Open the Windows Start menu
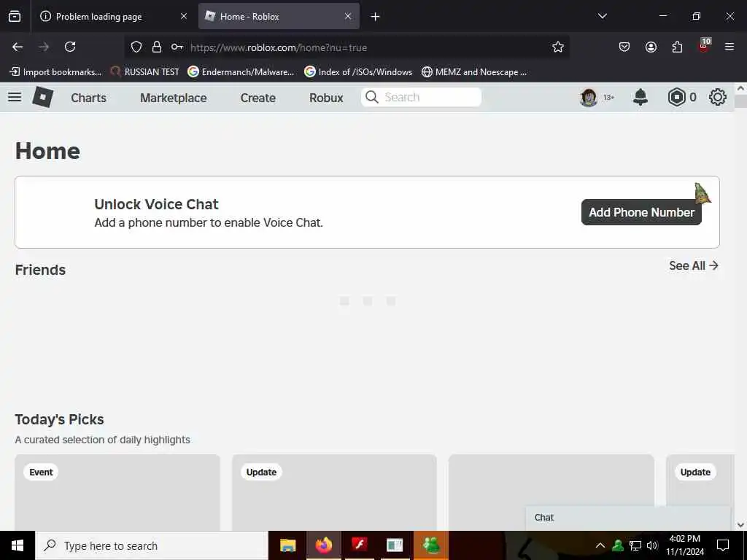This screenshot has width=747, height=560. 18,545
